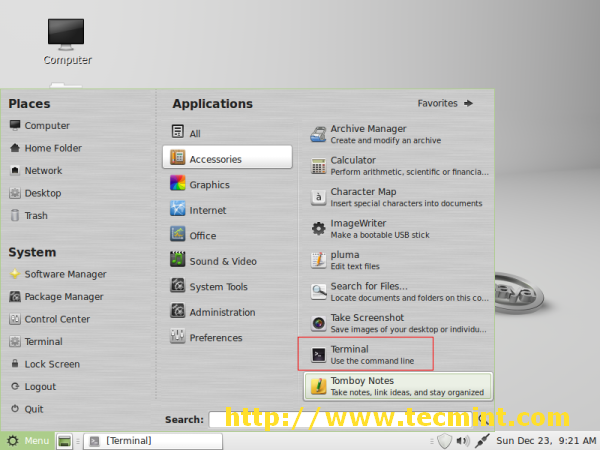Click the Quit label

[x=34, y=409]
